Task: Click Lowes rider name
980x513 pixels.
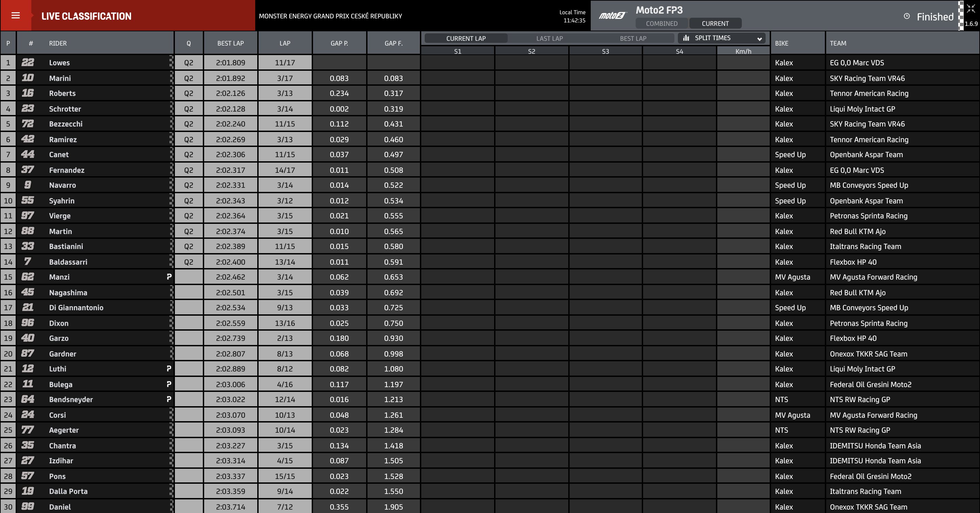Action: [x=59, y=63]
